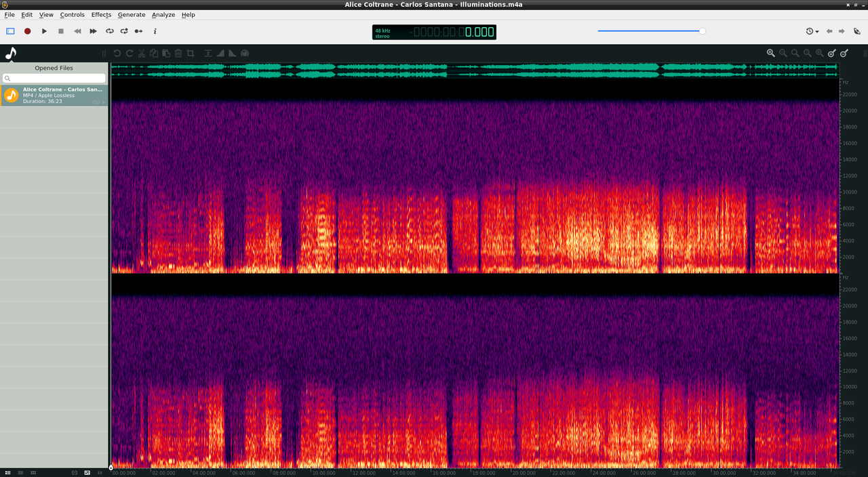Focus the Opened Files search field
This screenshot has height=477, width=868.
pos(54,79)
